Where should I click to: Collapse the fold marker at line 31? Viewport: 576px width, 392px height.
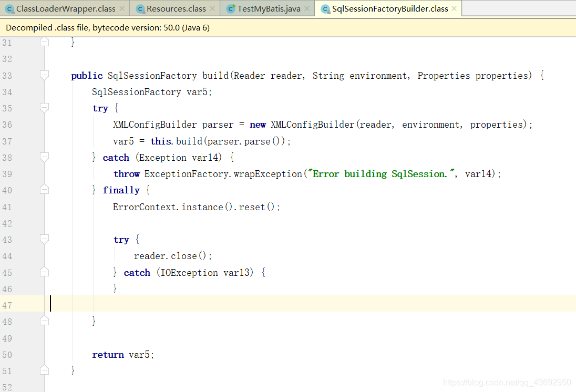point(44,42)
